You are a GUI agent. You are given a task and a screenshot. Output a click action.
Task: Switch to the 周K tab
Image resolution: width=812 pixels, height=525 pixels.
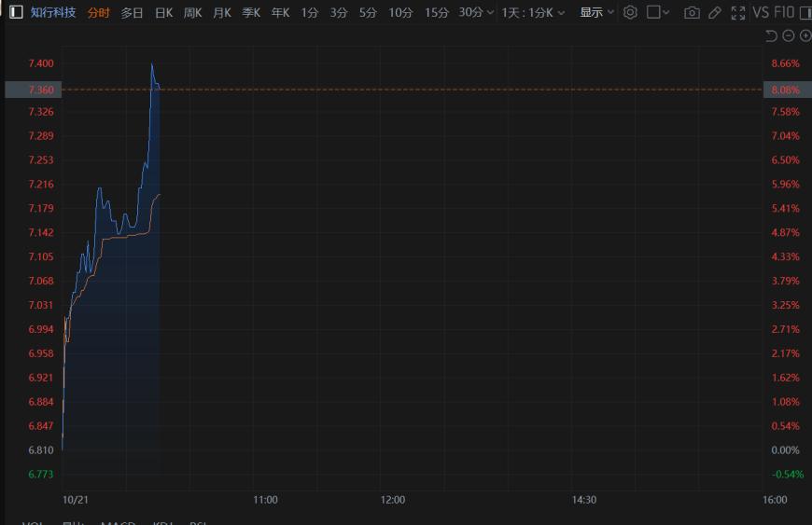[x=192, y=12]
